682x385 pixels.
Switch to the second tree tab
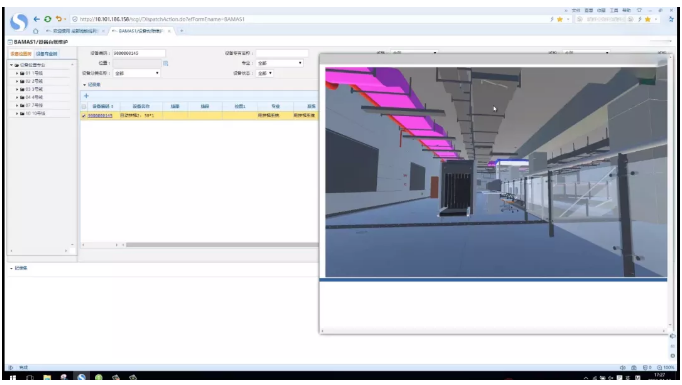[47, 54]
